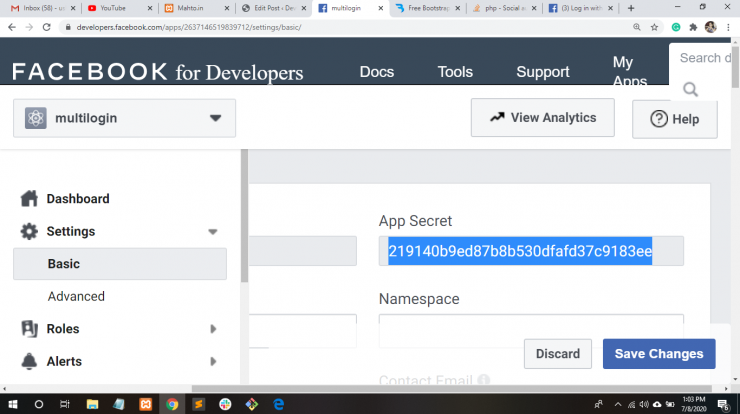Click the App Secret field

pos(531,251)
